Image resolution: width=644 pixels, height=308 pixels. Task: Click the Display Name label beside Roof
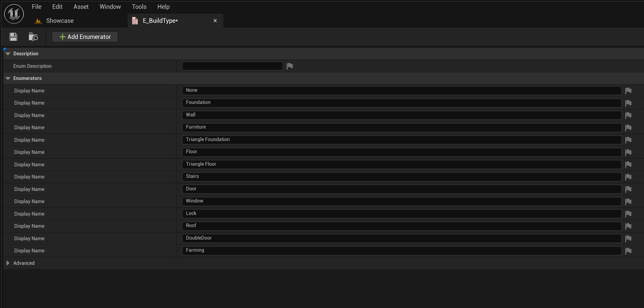(x=29, y=226)
